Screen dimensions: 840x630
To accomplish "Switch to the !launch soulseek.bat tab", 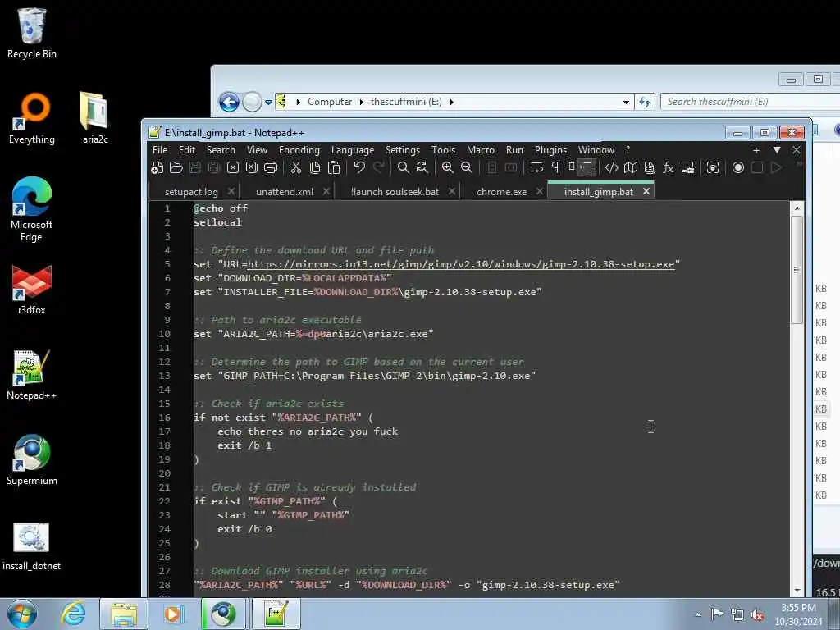I will 395,192.
